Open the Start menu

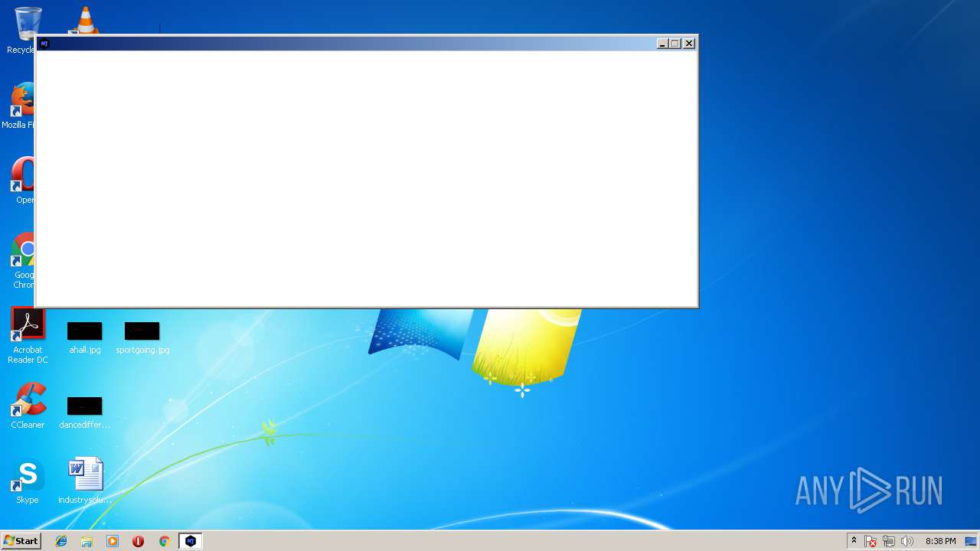pyautogui.click(x=21, y=541)
